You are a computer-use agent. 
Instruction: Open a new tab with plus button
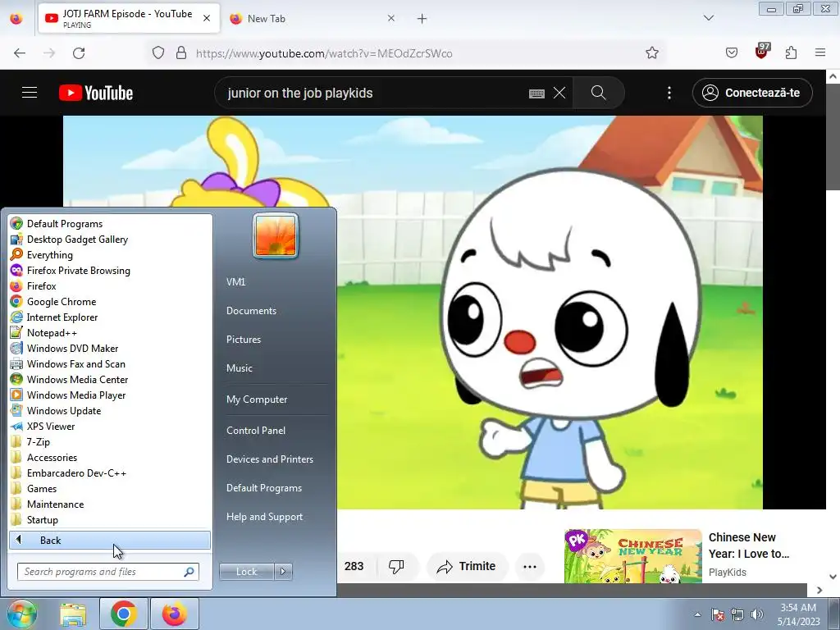point(422,19)
